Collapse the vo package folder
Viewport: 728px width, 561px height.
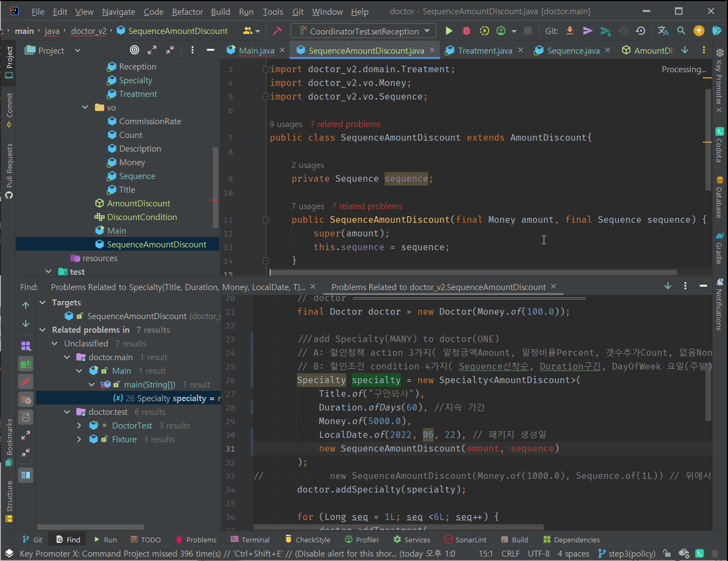(85, 108)
